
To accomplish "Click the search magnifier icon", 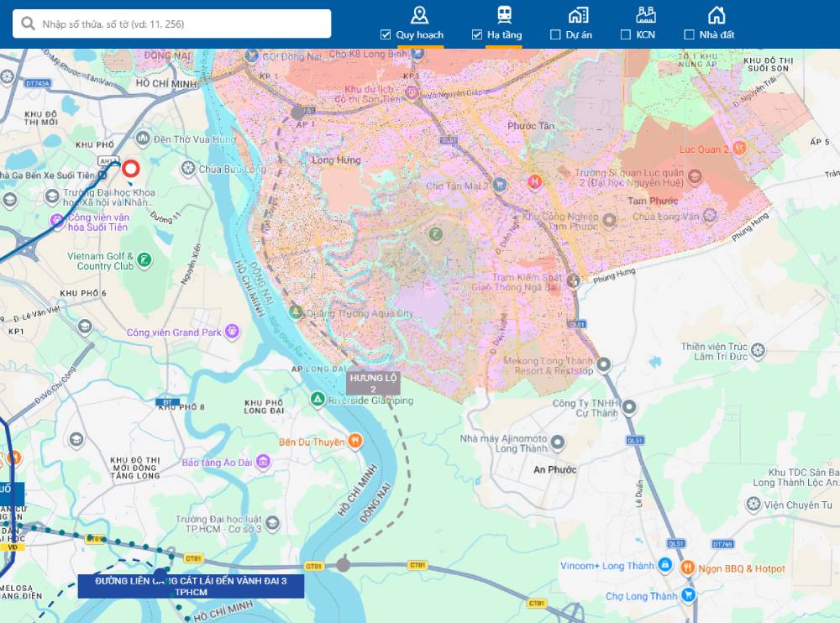I will point(29,24).
